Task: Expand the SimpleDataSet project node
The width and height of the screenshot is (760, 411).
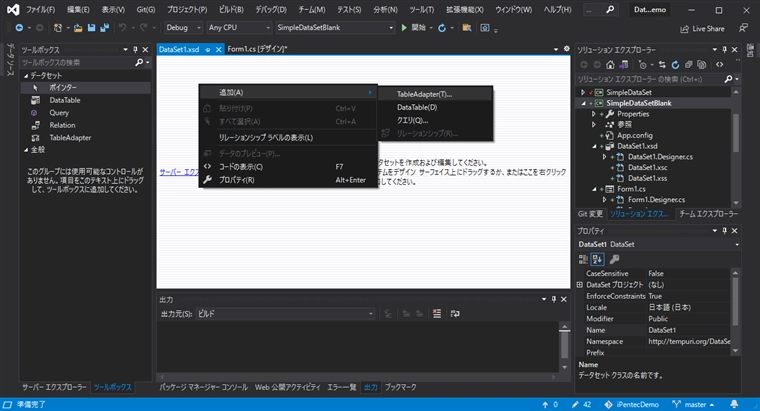Action: tap(583, 92)
